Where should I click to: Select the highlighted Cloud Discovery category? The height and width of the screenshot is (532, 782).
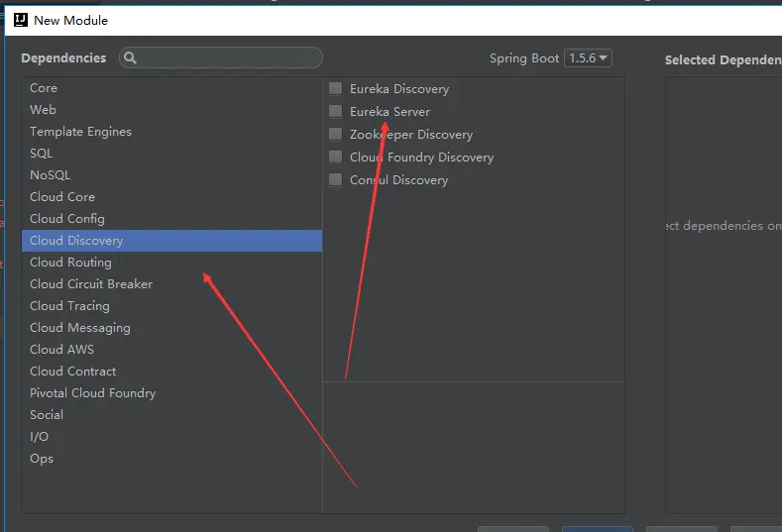point(171,241)
